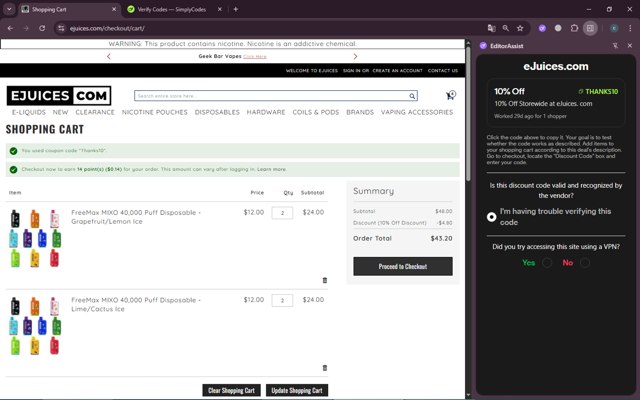640x400 pixels.
Task: Open Nicotine Pouches category
Action: [155, 112]
